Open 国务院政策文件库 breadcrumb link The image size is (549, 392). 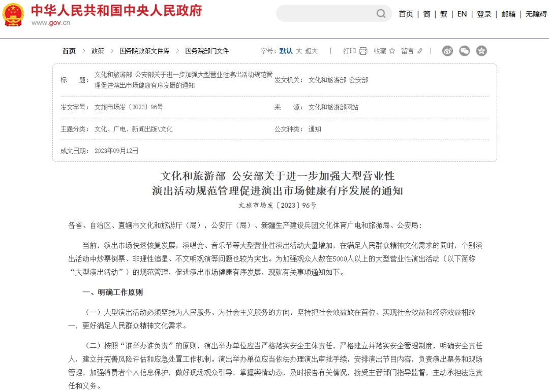pos(144,51)
